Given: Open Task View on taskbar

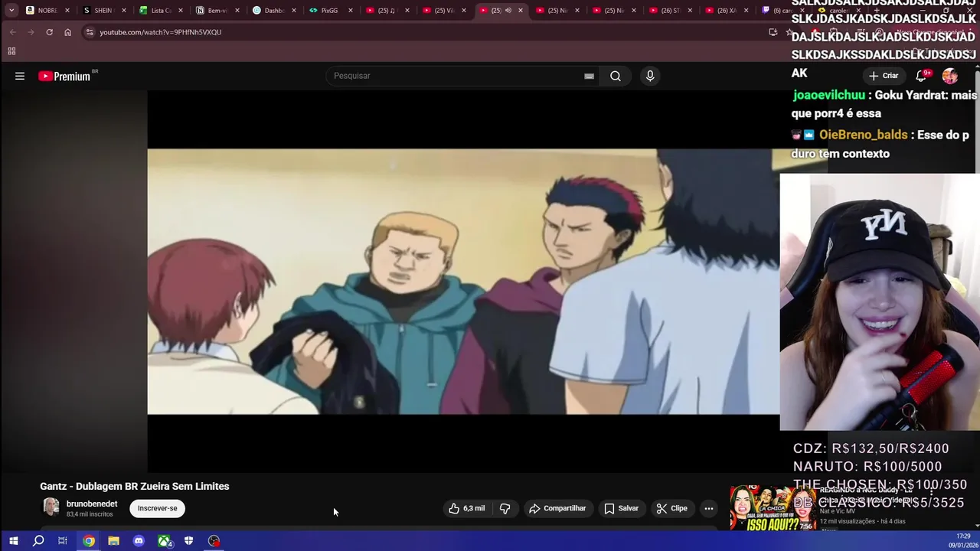Looking at the screenshot, I should (63, 541).
